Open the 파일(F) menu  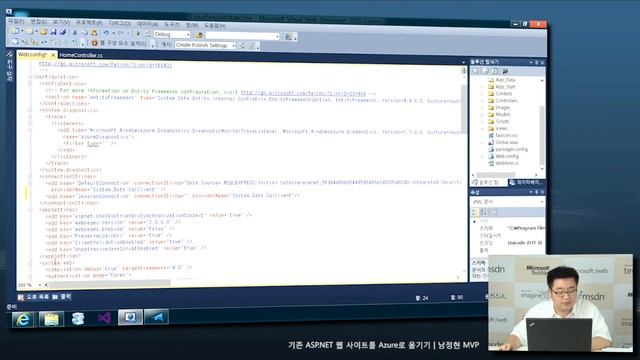tap(16, 21)
